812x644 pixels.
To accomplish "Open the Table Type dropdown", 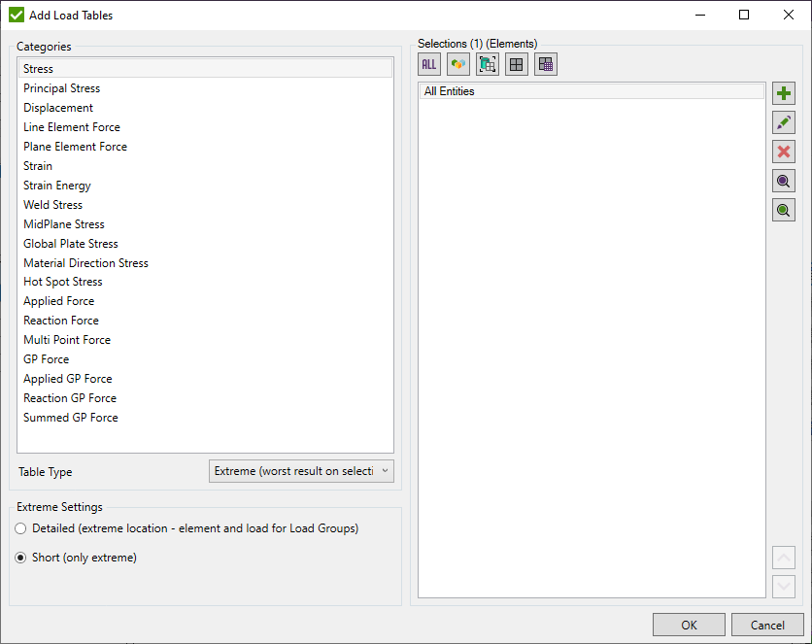I will (301, 470).
